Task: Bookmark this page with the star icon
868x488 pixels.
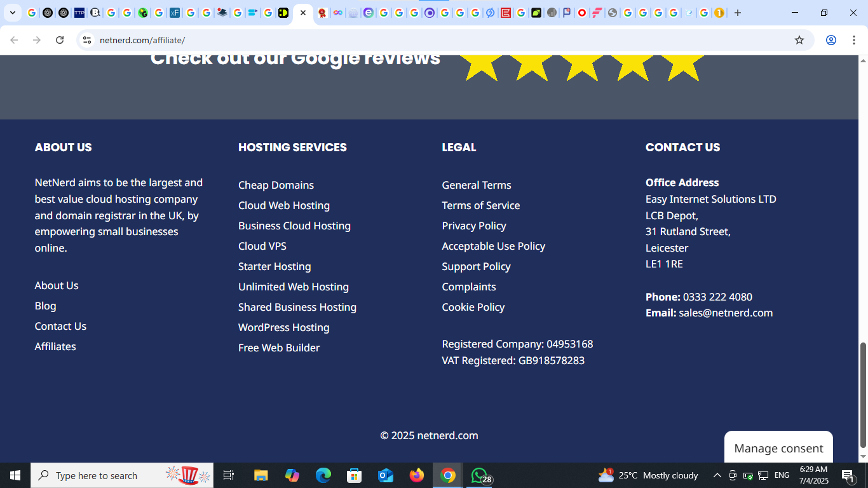Action: point(799,40)
